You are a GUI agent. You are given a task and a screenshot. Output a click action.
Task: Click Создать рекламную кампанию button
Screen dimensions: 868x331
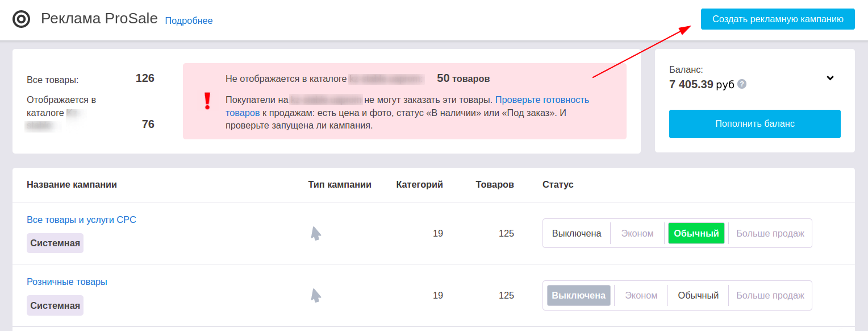(x=778, y=19)
